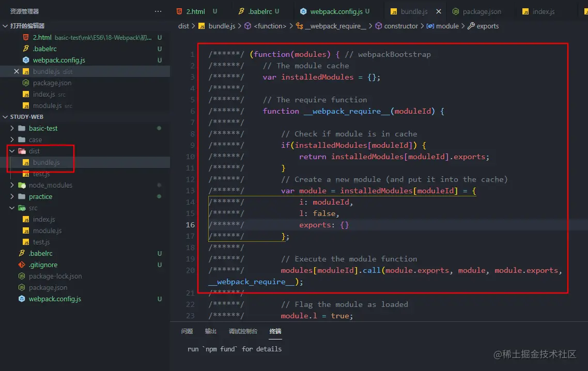Close bundle.js in open editors list
Viewport: 588px width, 371px height.
coord(16,71)
